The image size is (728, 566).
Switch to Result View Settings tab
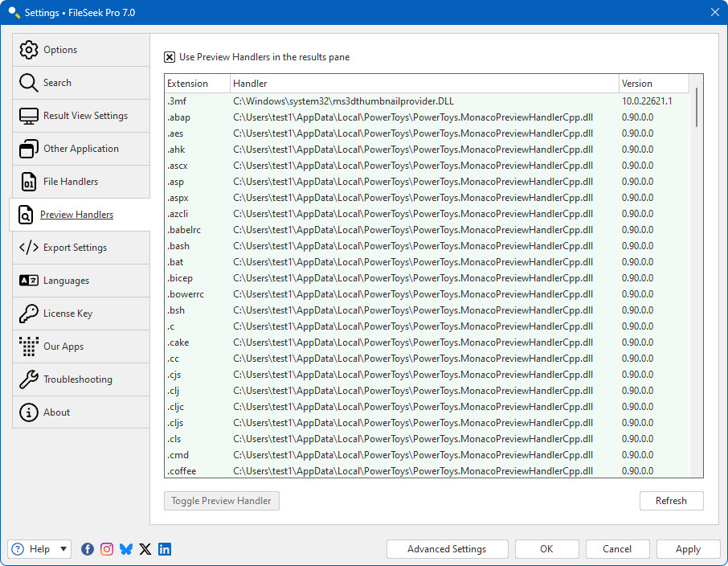[81, 116]
